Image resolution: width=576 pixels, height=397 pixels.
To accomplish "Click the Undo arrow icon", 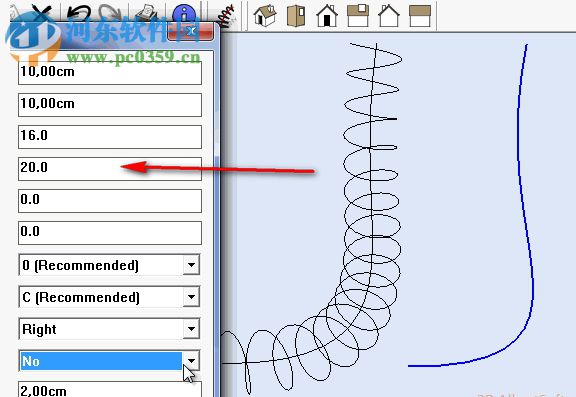I will pos(79,14).
